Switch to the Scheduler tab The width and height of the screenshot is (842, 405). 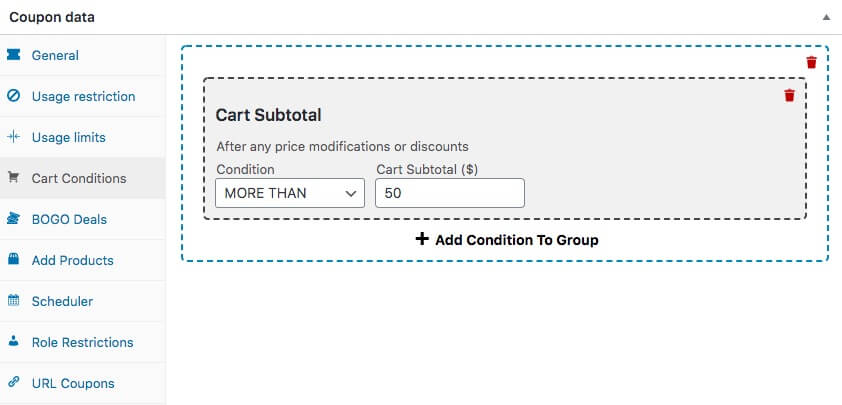62,301
